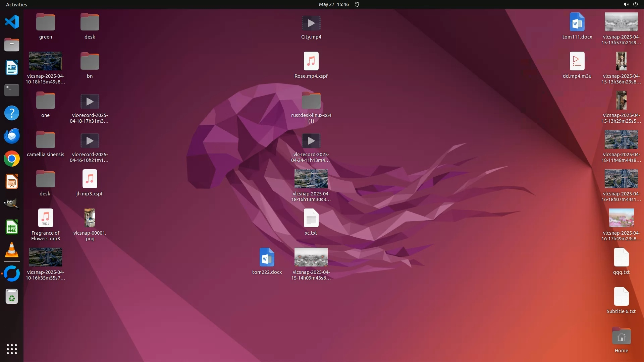This screenshot has height=362, width=644.
Task: Open Google Chrome in the dock
Action: pos(12,159)
